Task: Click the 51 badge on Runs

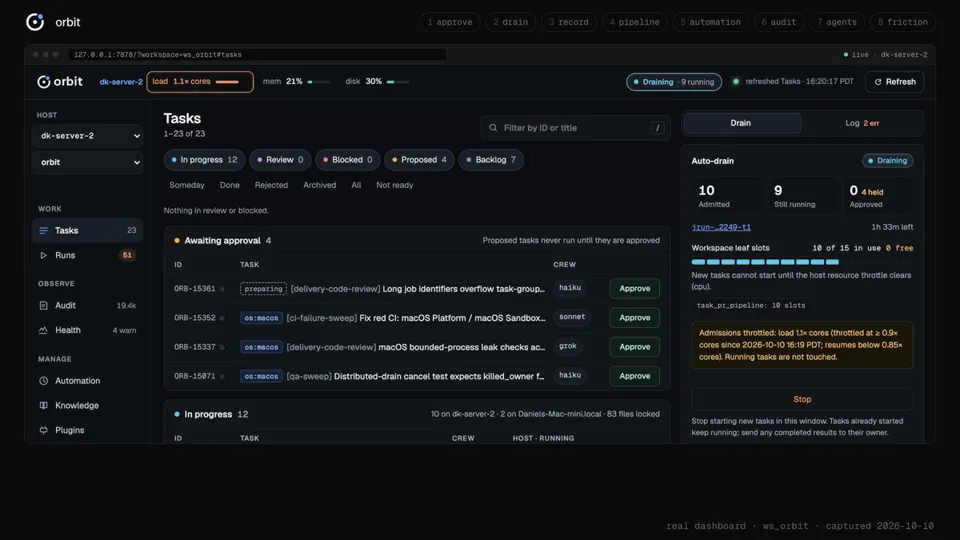Action: pos(127,255)
